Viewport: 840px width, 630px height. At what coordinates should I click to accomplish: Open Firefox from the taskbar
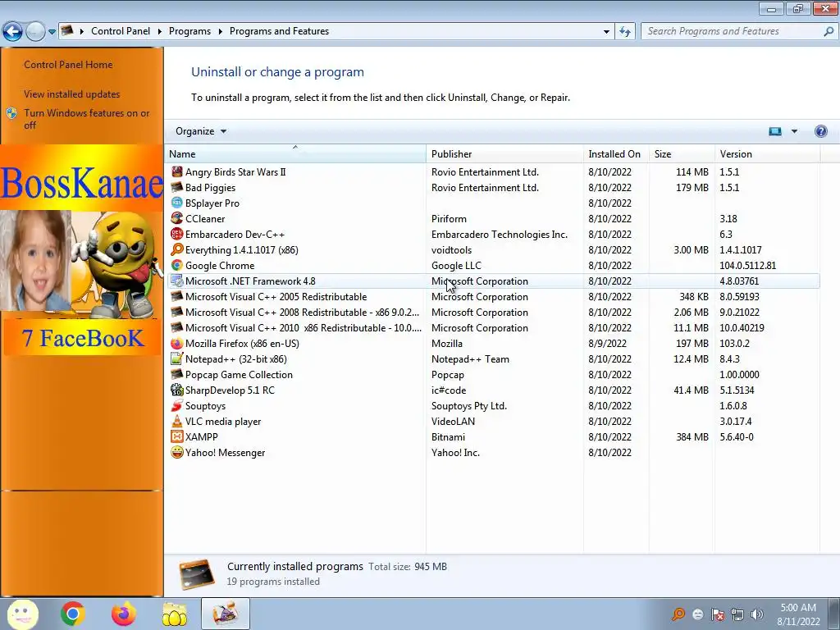click(x=124, y=614)
